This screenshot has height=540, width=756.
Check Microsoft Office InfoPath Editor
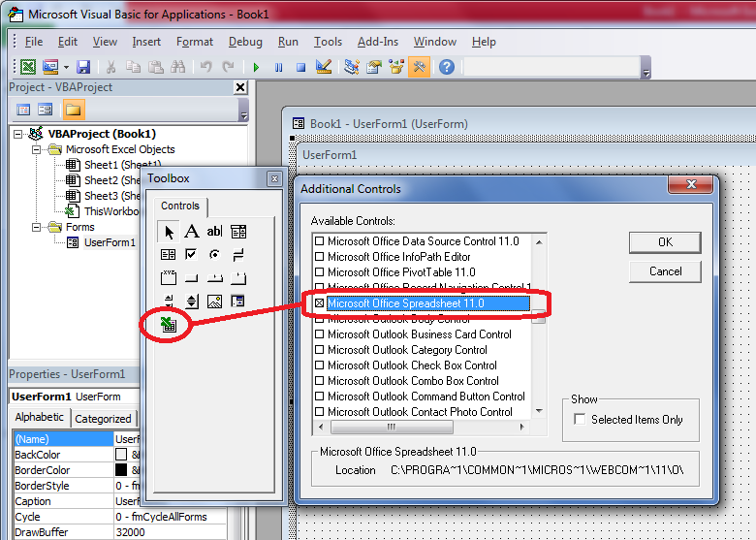319,257
